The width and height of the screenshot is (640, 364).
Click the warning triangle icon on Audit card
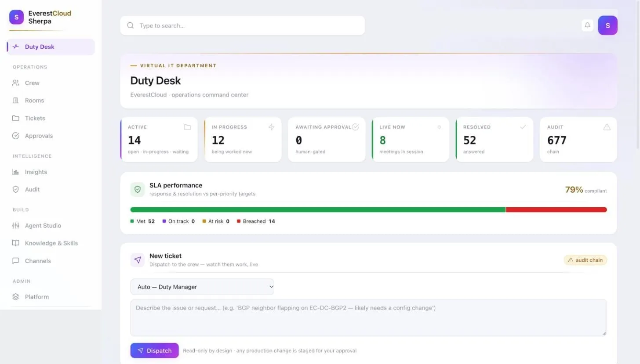point(607,127)
